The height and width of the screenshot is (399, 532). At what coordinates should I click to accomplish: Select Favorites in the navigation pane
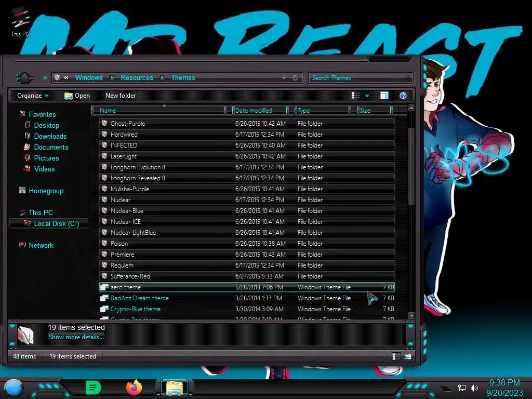click(x=42, y=115)
